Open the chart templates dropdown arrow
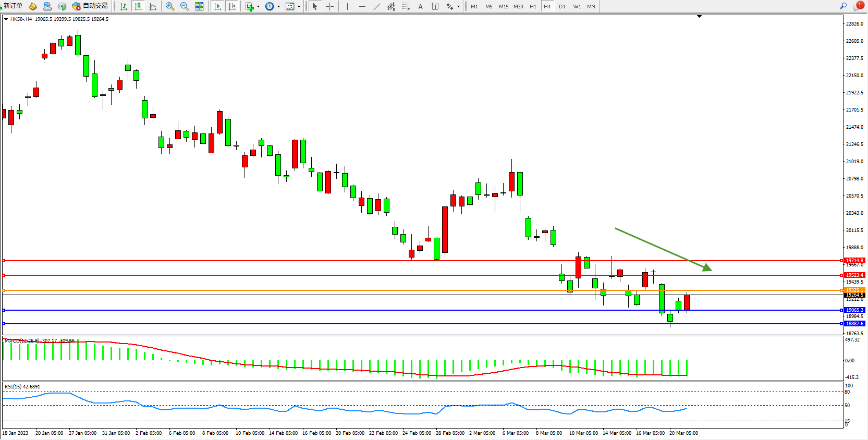Viewport: 868px width, 440px height. [x=299, y=7]
